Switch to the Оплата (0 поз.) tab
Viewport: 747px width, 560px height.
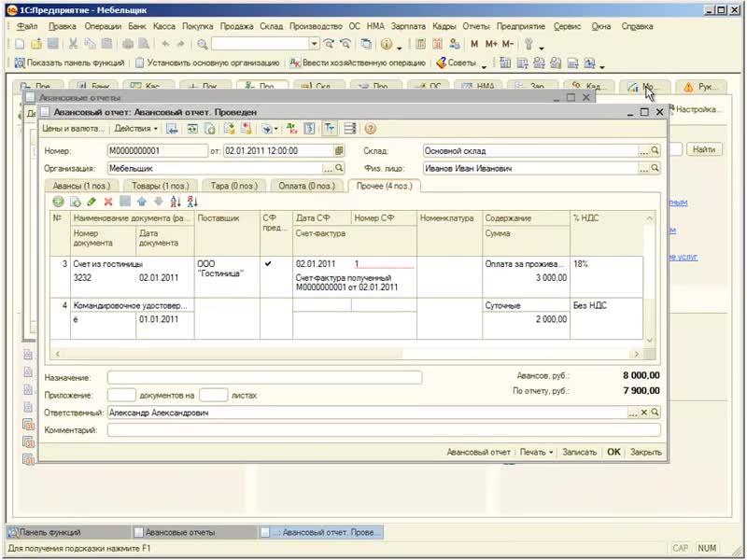tap(307, 186)
